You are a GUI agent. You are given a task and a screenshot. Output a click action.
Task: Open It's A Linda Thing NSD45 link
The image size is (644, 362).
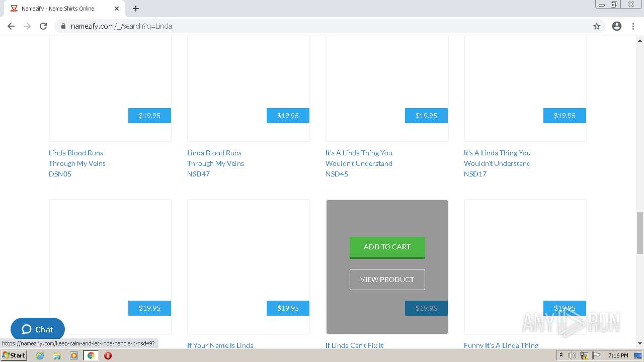pos(359,163)
